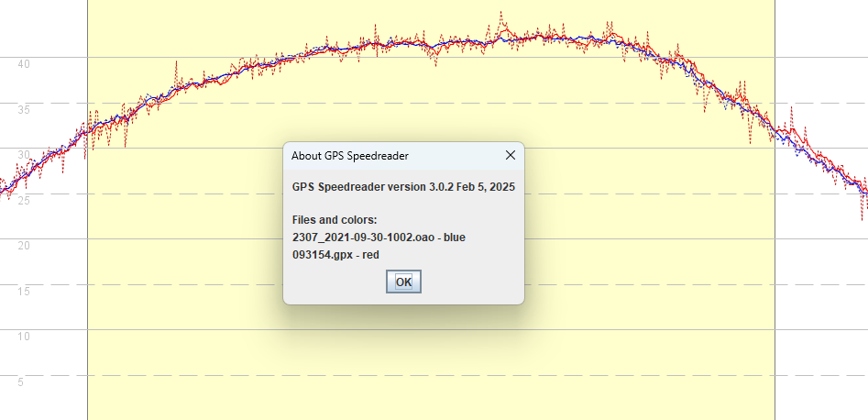The image size is (868, 420).
Task: Click the 40 label on the speed axis
Action: [25, 63]
